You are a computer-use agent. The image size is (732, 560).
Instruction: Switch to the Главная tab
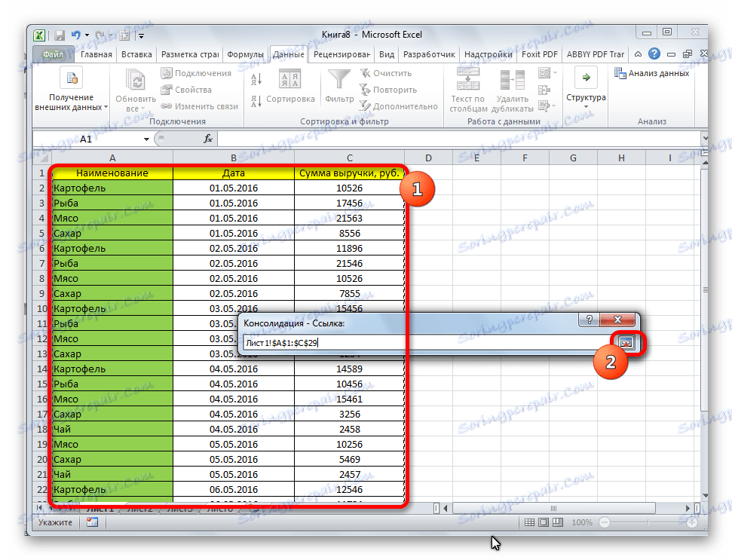(96, 54)
